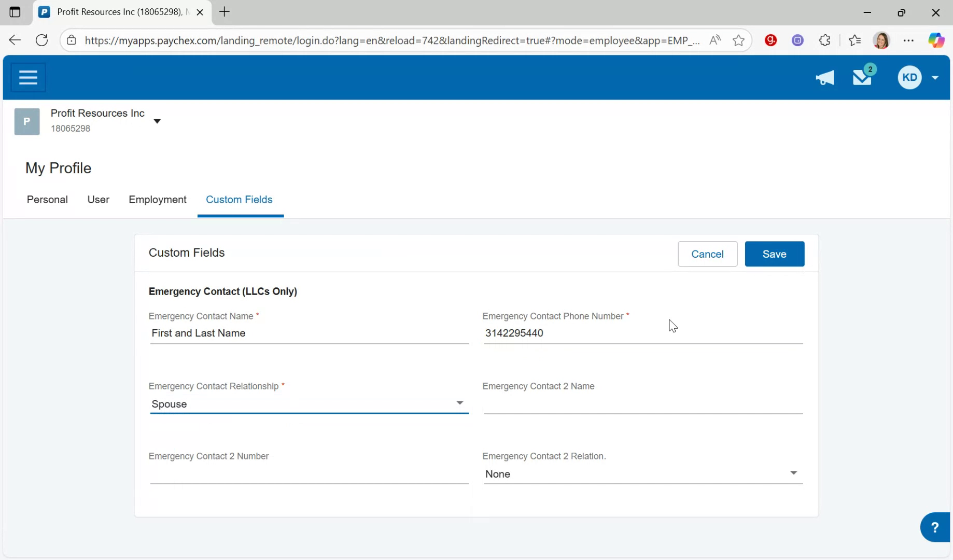
Task: Open the KD account dropdown arrow
Action: click(935, 77)
